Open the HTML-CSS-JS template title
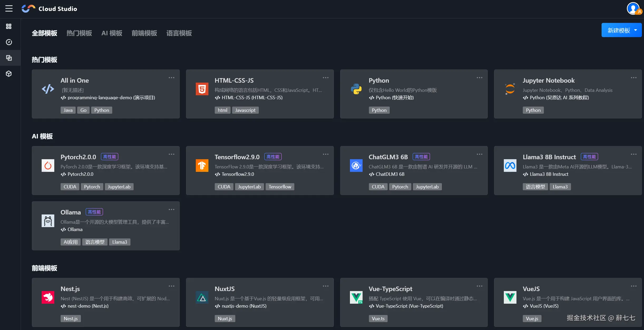The image size is (644, 330). [x=234, y=81]
